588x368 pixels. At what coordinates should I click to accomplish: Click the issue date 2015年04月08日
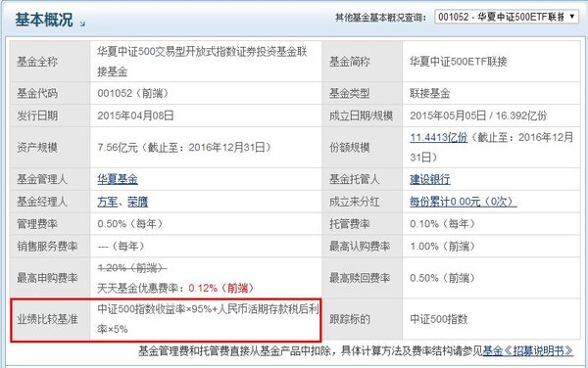135,115
